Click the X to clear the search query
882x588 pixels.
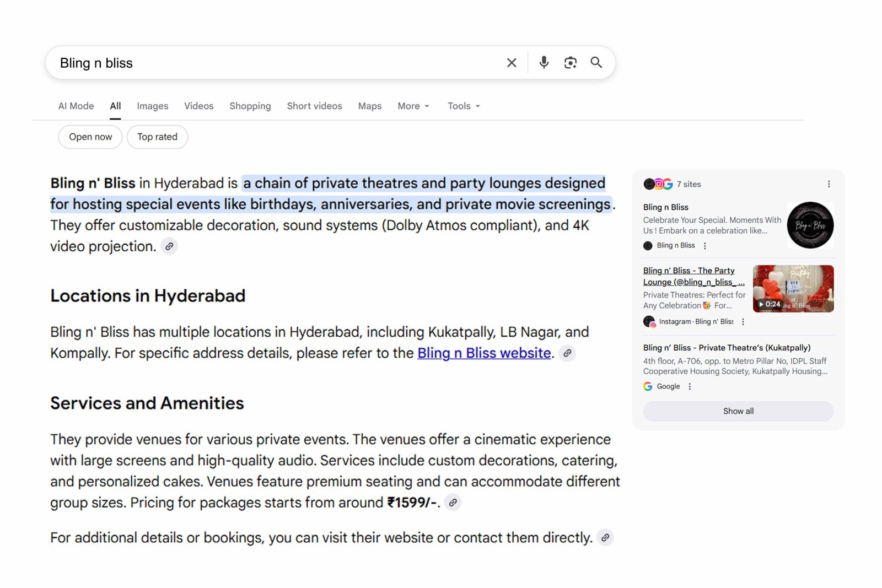[511, 62]
